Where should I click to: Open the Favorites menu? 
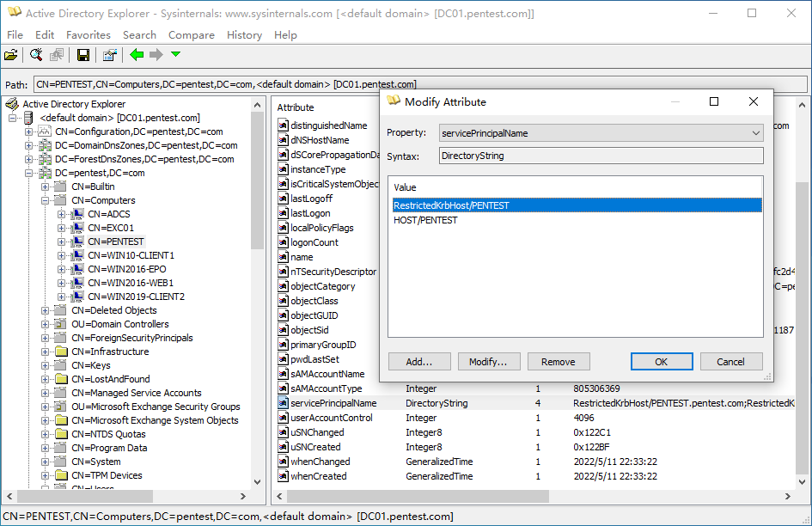pyautogui.click(x=89, y=34)
